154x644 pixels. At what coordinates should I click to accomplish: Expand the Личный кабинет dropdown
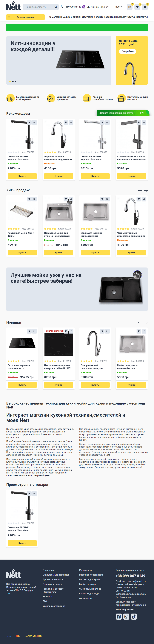click(x=99, y=7)
